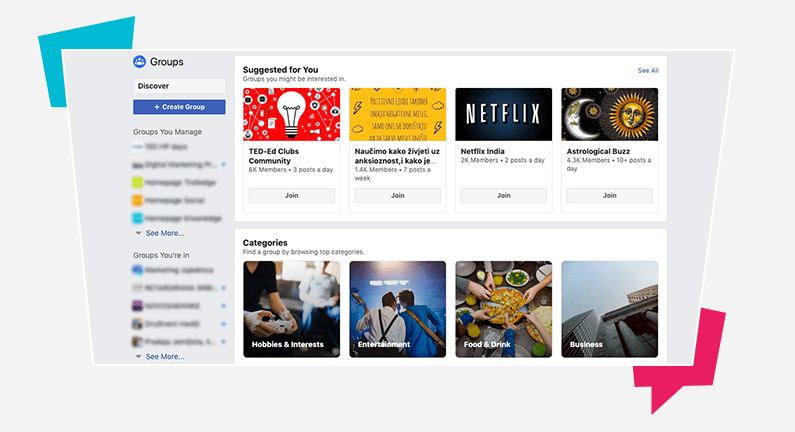Open See All suggested groups link

648,70
